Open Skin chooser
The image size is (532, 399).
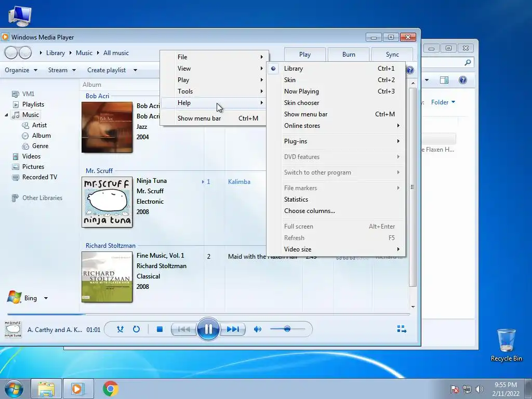tap(336, 103)
